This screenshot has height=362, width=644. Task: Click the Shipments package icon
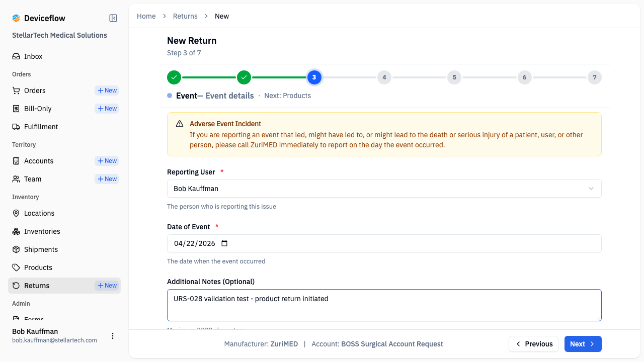pyautogui.click(x=16, y=249)
